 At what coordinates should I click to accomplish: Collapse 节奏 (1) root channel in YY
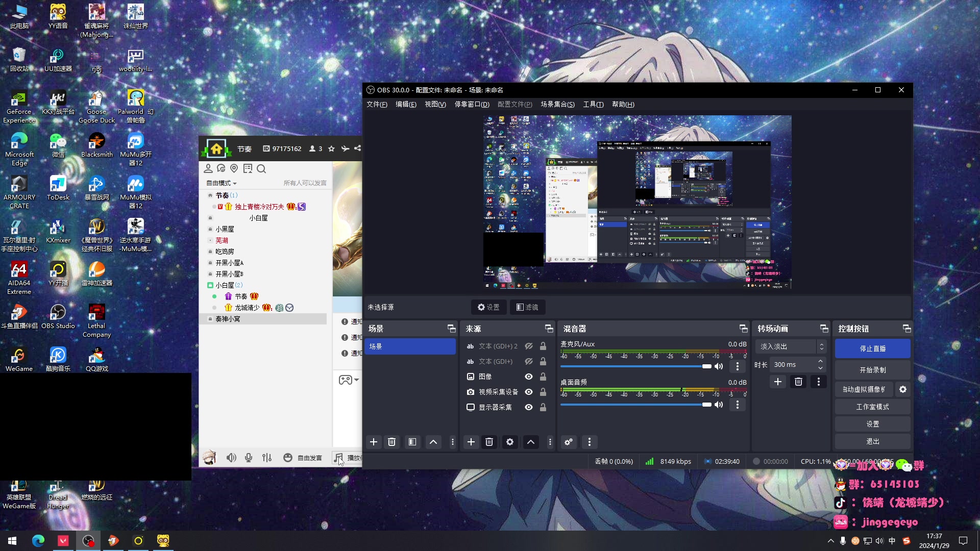(x=210, y=195)
